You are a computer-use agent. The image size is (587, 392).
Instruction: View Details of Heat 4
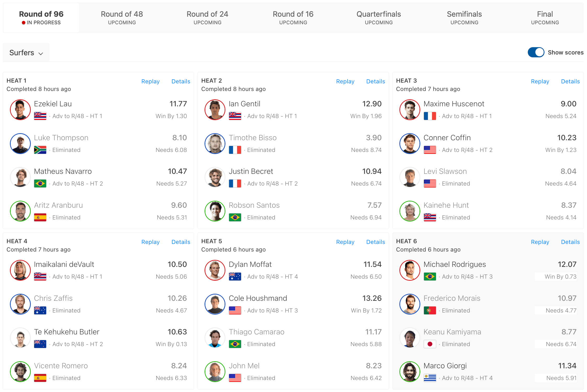181,242
